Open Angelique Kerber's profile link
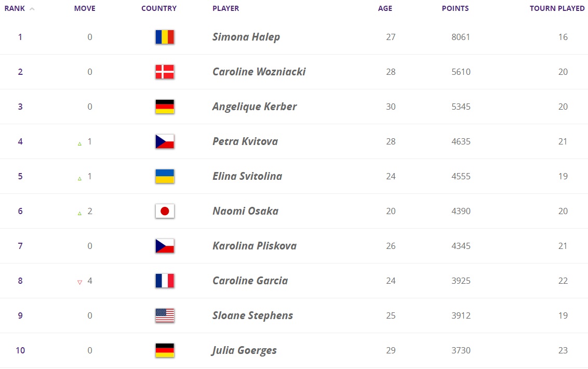 coord(255,107)
